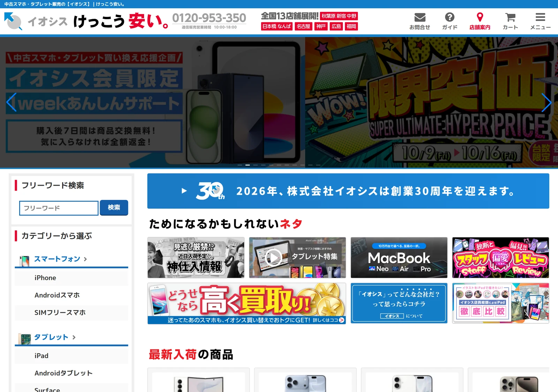Image resolution: width=558 pixels, height=392 pixels.
Task: Select the 広島 store tag
Action: point(336,26)
